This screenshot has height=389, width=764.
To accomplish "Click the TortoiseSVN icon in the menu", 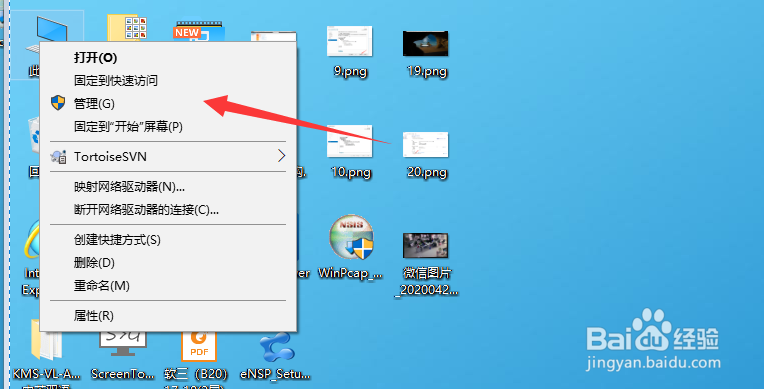I will 58,156.
